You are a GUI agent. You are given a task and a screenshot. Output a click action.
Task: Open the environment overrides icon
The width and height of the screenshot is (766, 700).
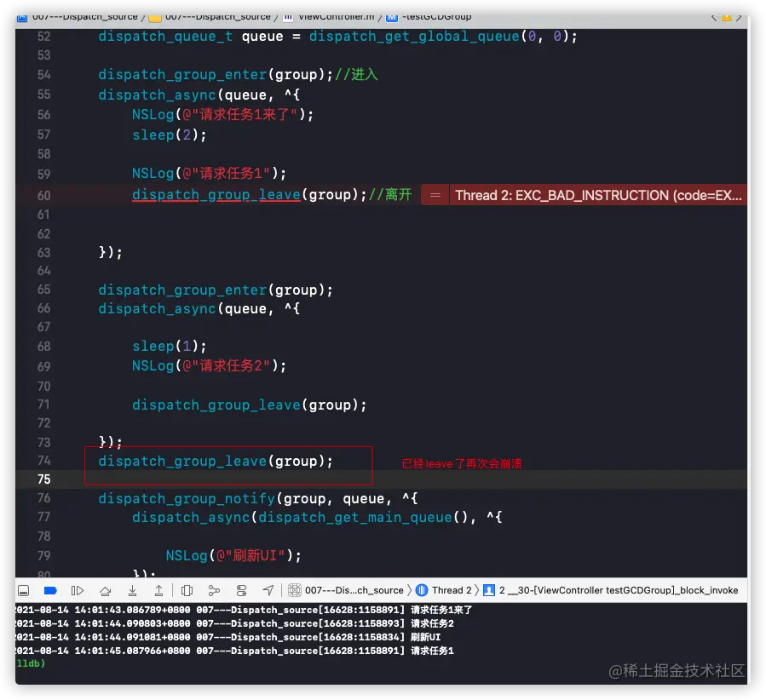point(241,591)
